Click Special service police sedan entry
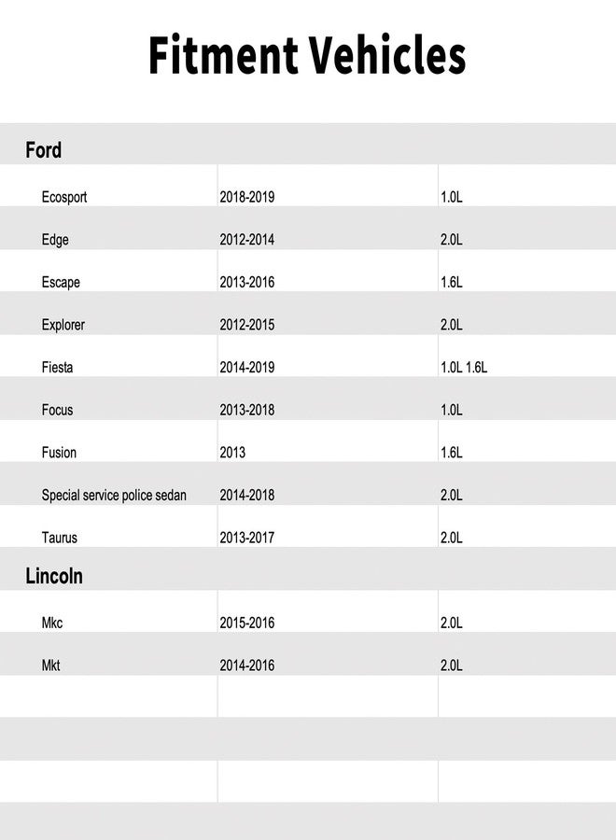Image resolution: width=616 pixels, height=840 pixels. pos(114,495)
